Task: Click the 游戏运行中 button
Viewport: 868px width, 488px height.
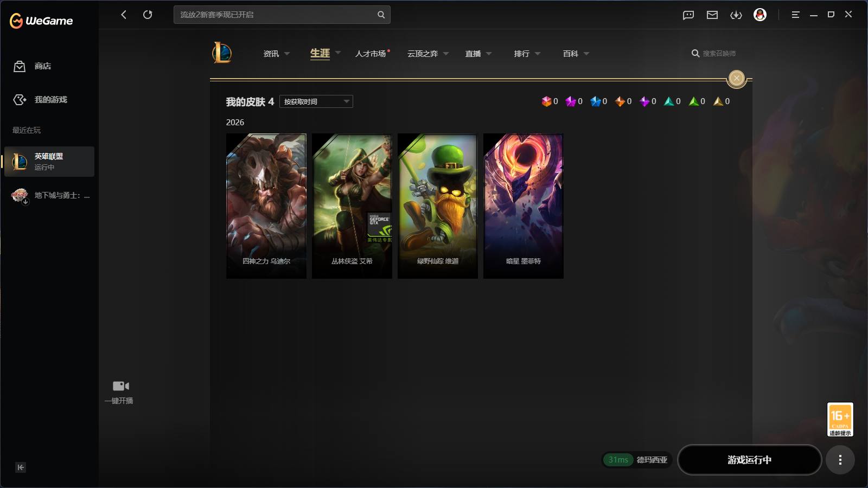Action: click(x=750, y=460)
